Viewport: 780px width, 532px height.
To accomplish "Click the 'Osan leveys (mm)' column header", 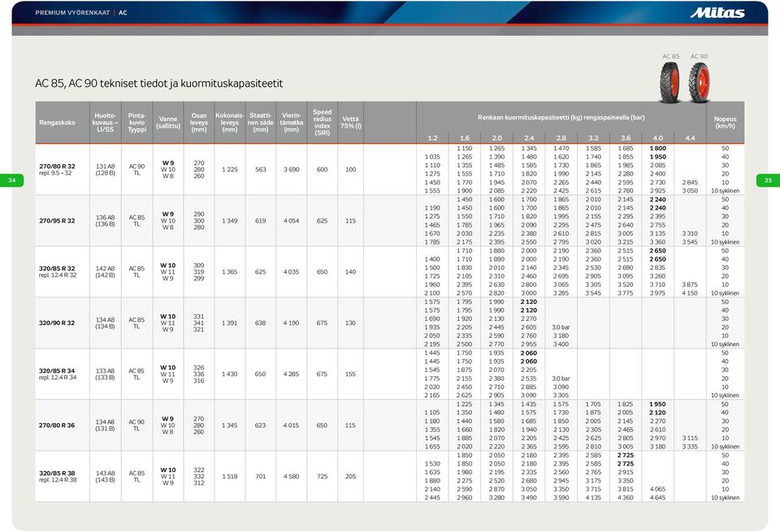I will point(199,123).
